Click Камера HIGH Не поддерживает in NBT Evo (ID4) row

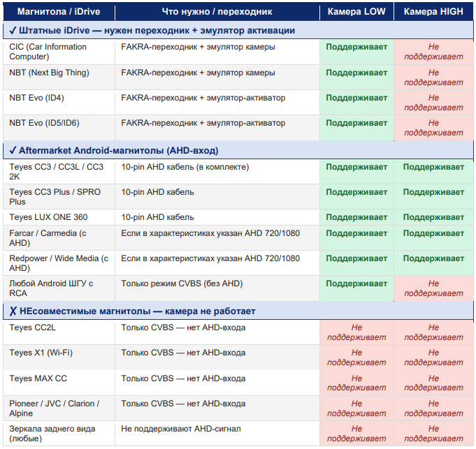click(434, 103)
